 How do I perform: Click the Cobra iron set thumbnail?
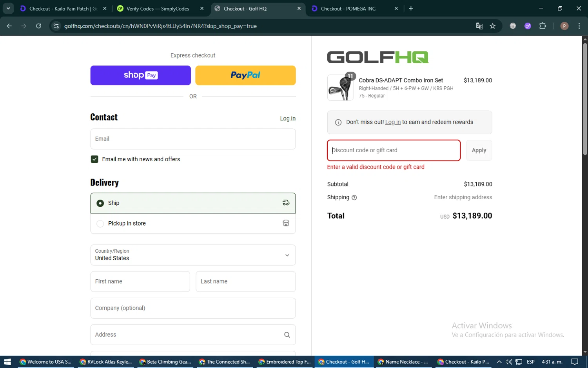(340, 87)
